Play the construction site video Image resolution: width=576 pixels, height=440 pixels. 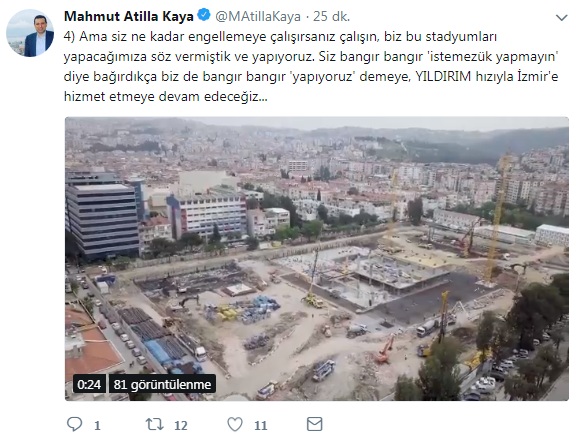(x=317, y=259)
